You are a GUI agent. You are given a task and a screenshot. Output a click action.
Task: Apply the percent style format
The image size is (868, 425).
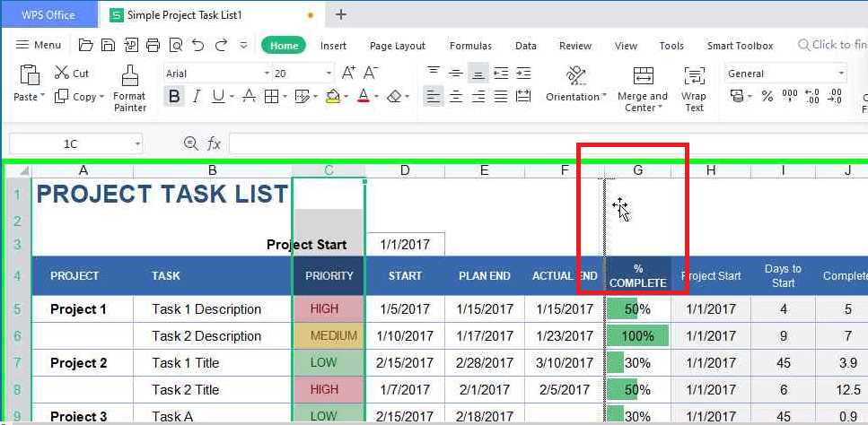pos(767,97)
